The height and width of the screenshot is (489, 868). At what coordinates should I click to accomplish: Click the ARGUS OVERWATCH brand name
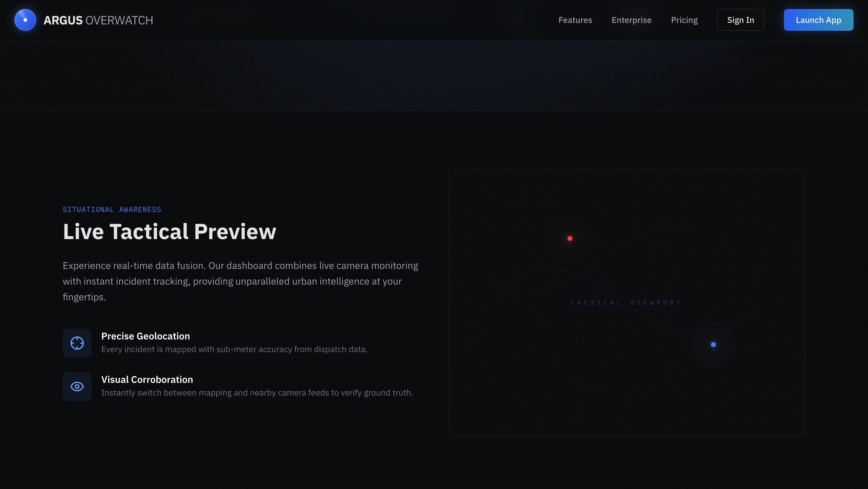click(x=98, y=20)
